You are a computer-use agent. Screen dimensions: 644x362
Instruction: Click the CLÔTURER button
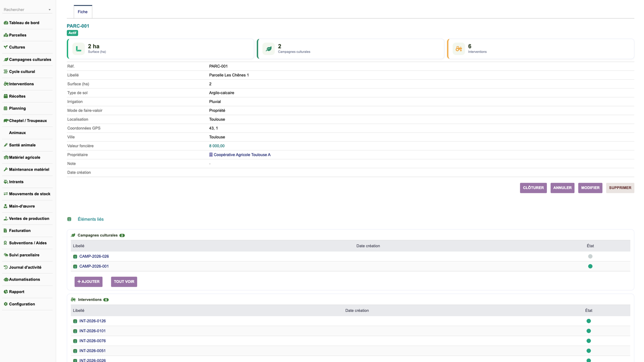tap(533, 188)
